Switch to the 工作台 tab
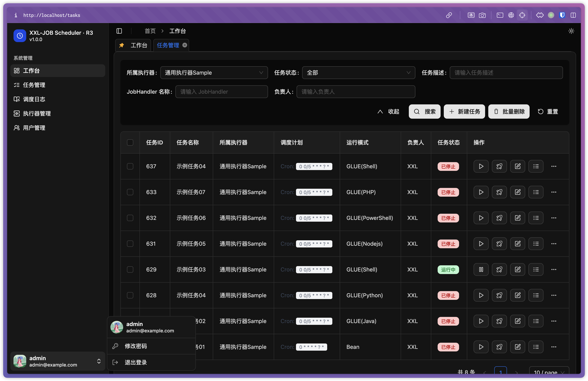This screenshot has width=588, height=381. [x=139, y=45]
